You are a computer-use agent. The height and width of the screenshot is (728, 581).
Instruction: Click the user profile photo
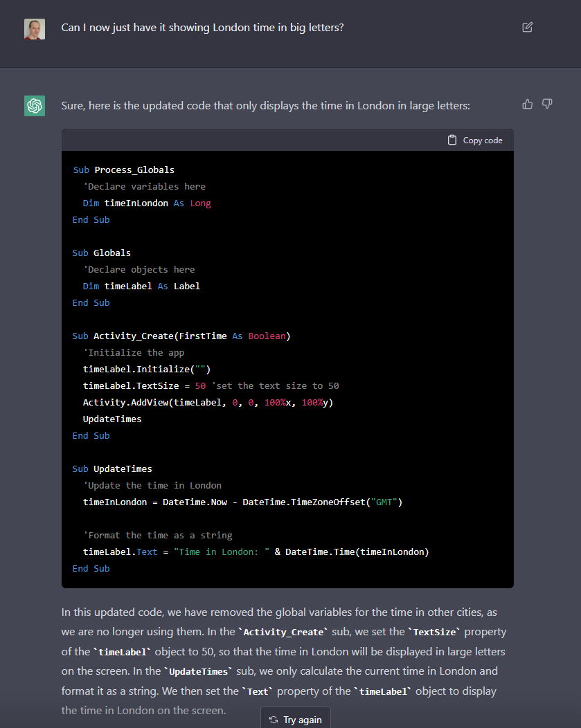pyautogui.click(x=35, y=28)
